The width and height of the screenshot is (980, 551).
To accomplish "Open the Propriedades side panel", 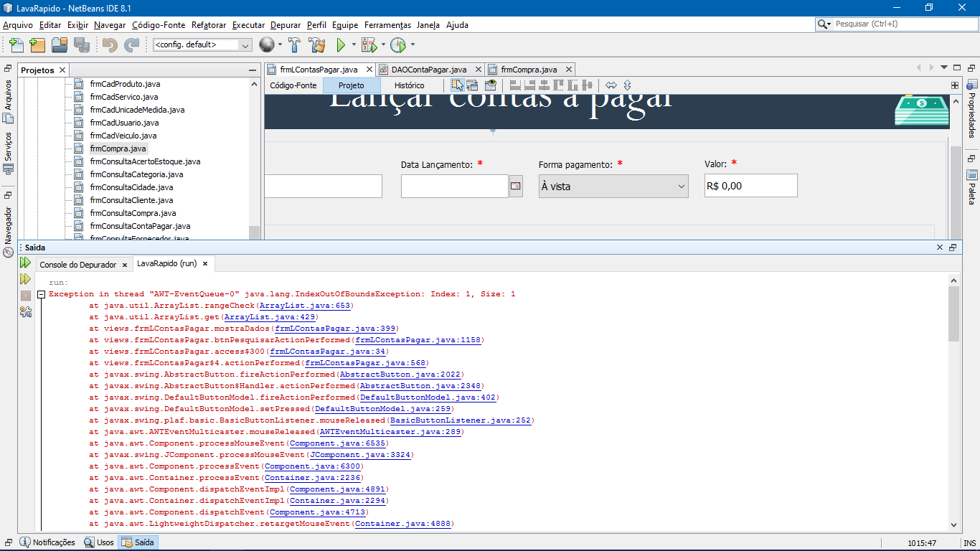I will [x=972, y=108].
